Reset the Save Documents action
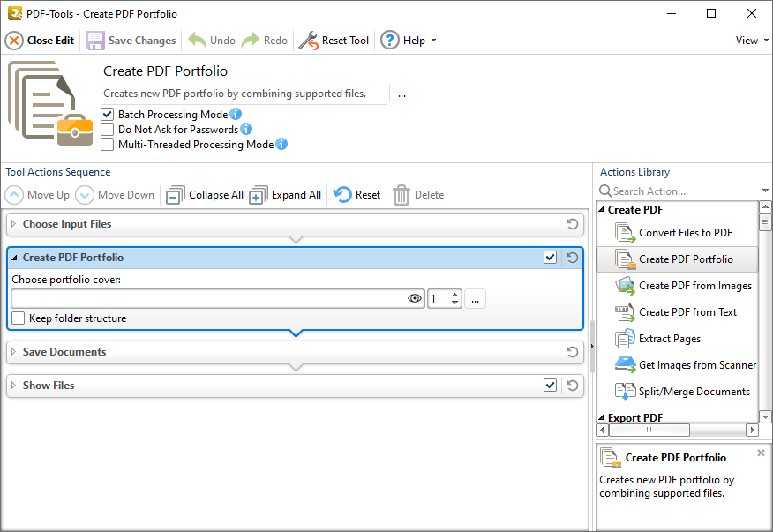This screenshot has height=532, width=773. coord(572,352)
